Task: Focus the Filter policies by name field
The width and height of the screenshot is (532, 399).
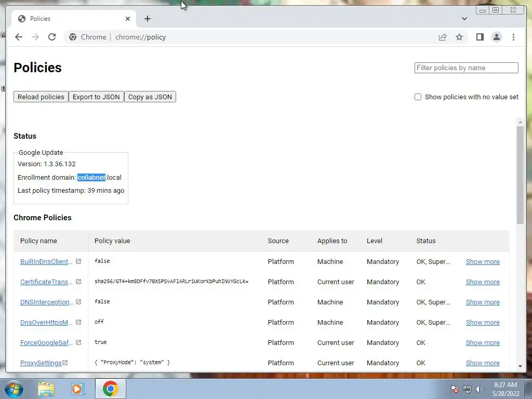Action: (x=466, y=68)
